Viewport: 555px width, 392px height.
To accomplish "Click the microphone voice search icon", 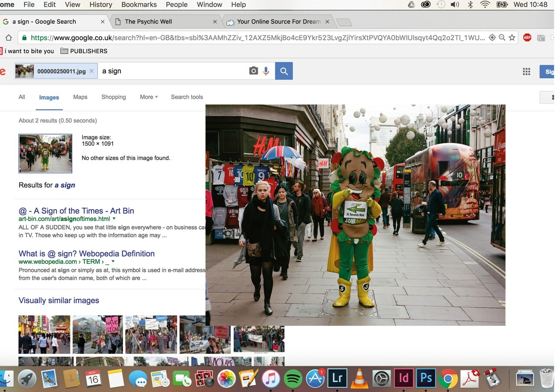I will pos(266,71).
